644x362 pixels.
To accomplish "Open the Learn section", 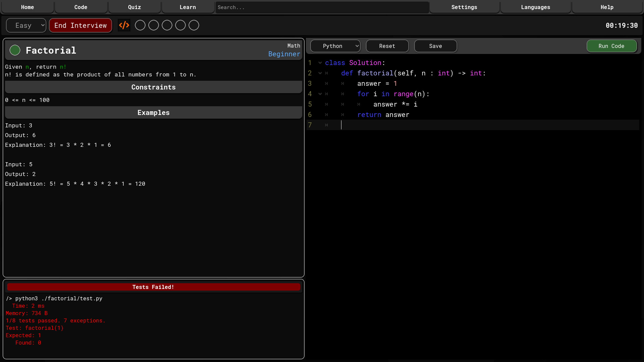I will (x=187, y=7).
